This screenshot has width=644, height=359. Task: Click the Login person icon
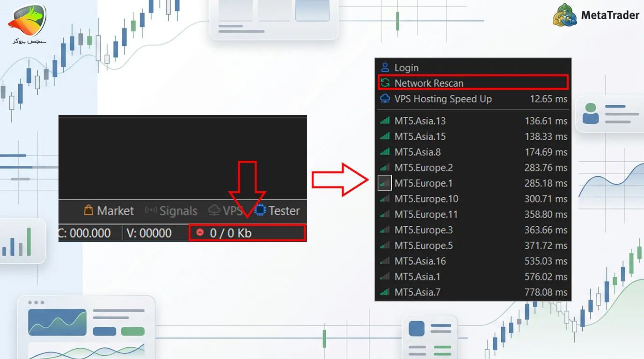385,68
